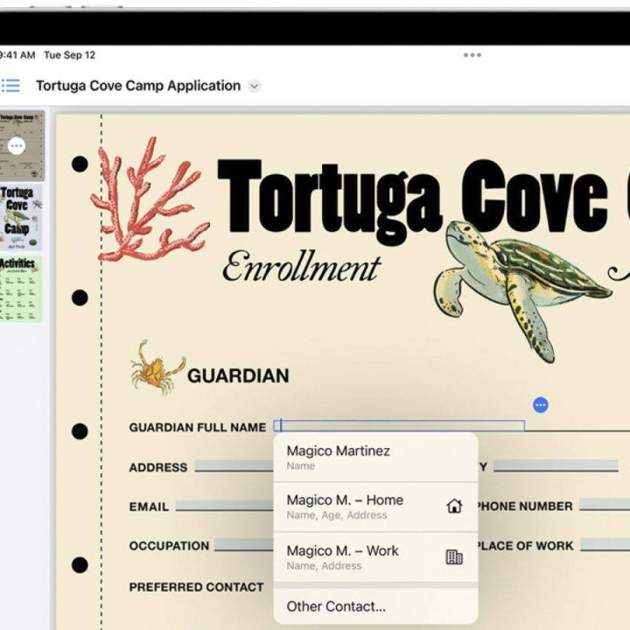Viewport: 630px width, 630px height.
Task: Tap the blue autofill ellipsis button
Action: tap(540, 405)
